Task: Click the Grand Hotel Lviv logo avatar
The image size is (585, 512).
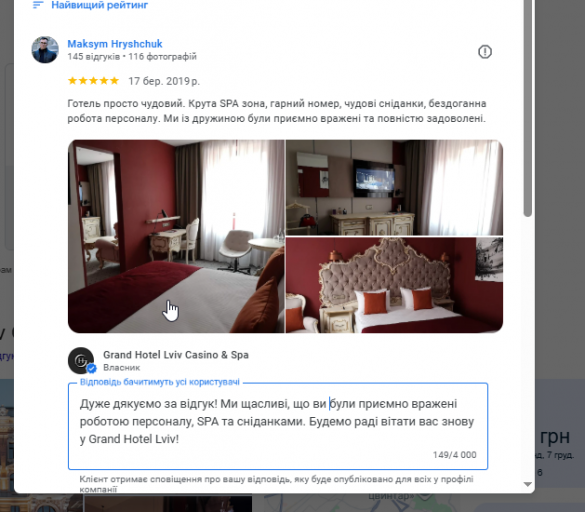Action: click(81, 360)
